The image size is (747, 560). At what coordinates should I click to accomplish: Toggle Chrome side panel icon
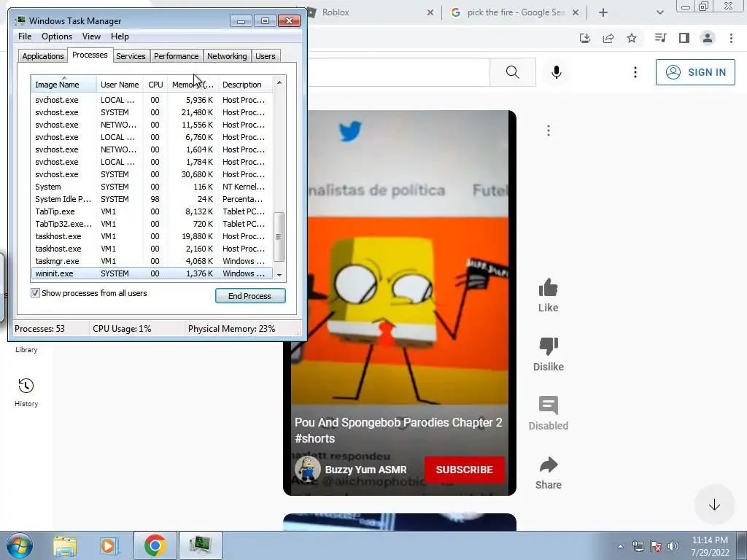(x=684, y=38)
